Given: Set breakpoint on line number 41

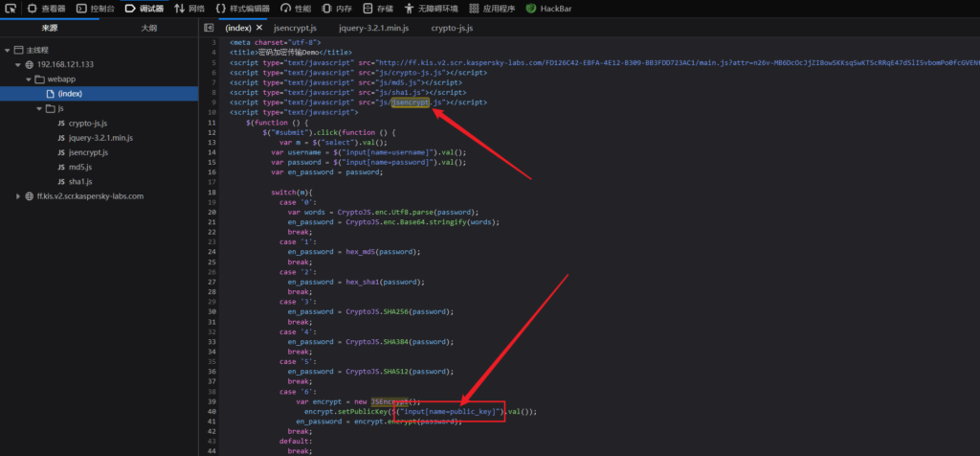Looking at the screenshot, I should 213,422.
